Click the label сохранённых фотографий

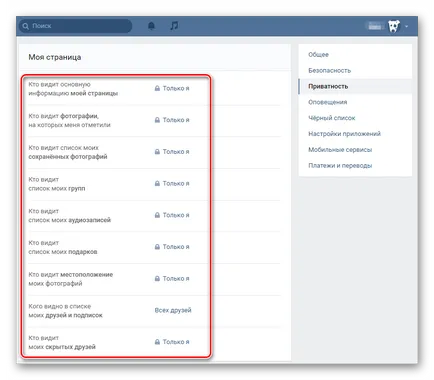point(68,157)
